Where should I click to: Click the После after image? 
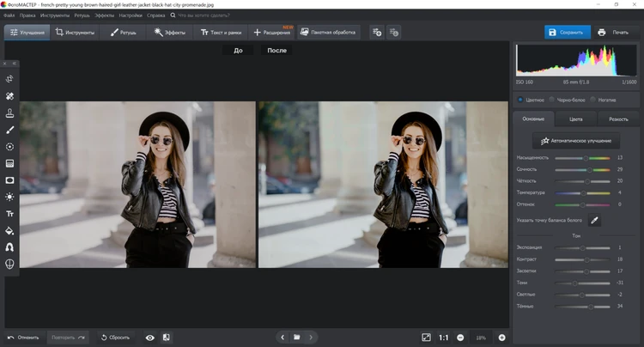383,185
